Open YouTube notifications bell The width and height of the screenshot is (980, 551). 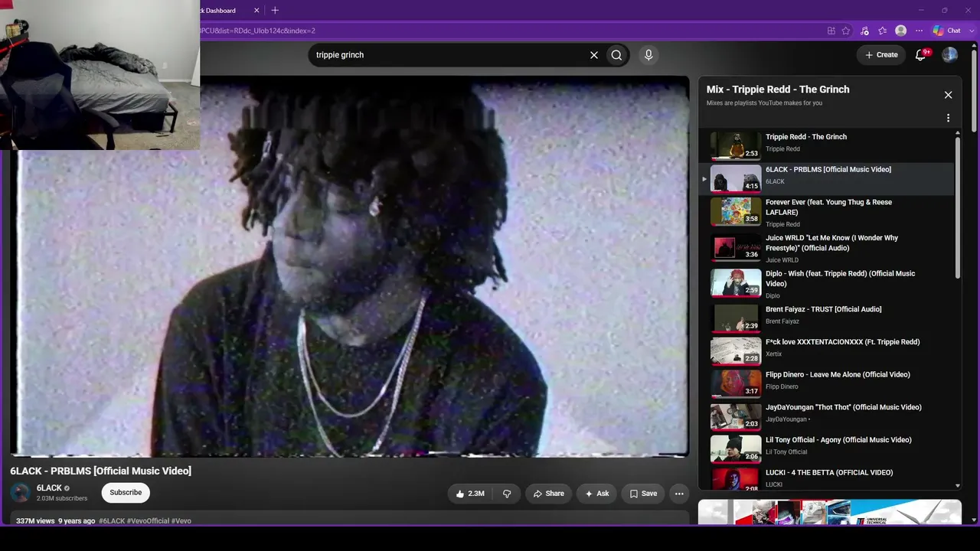(922, 54)
